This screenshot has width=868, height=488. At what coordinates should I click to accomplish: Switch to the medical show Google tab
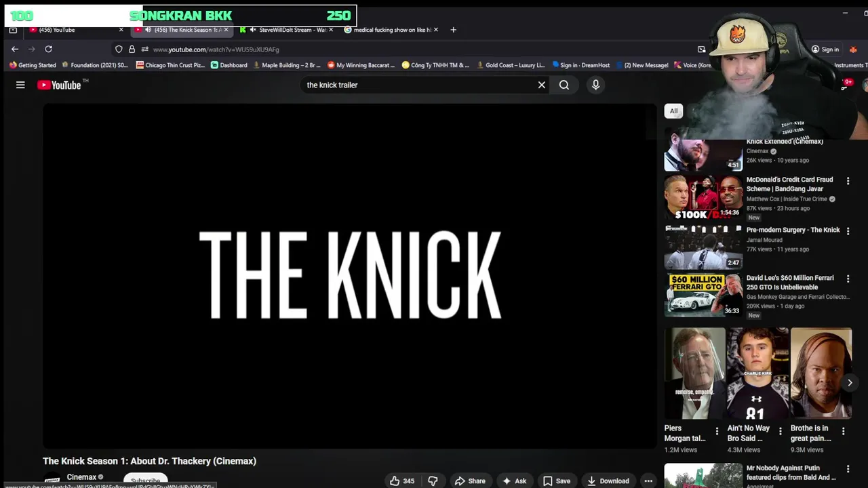point(390,30)
